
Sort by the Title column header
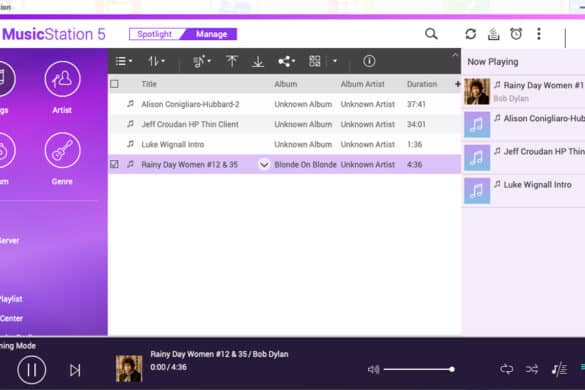[149, 84]
